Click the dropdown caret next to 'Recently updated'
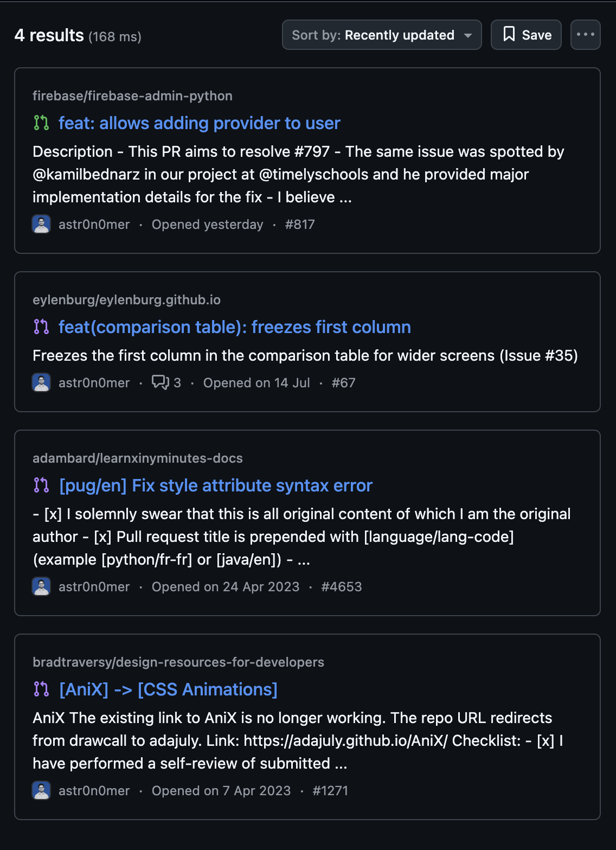Image resolution: width=616 pixels, height=850 pixels. tap(467, 35)
